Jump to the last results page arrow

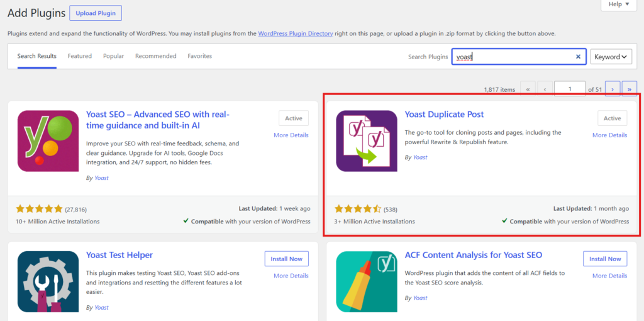click(629, 89)
